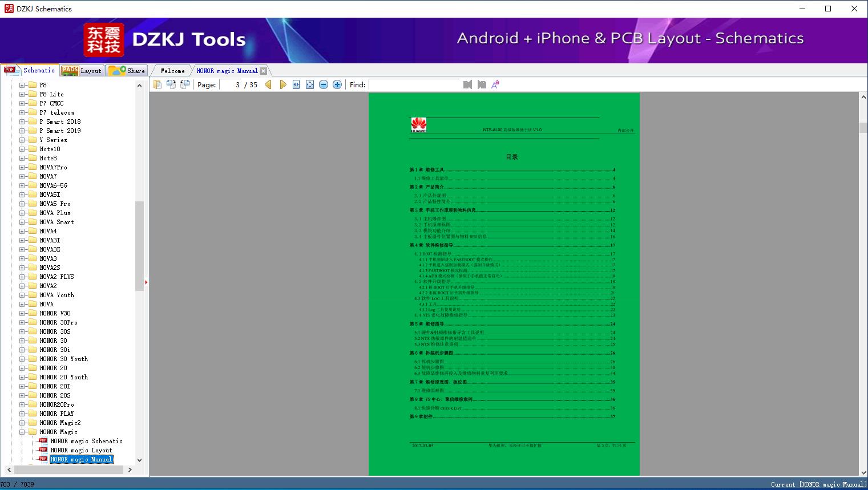Expand the Note8 tree node
Viewport: 868px width, 490px height.
click(22, 158)
